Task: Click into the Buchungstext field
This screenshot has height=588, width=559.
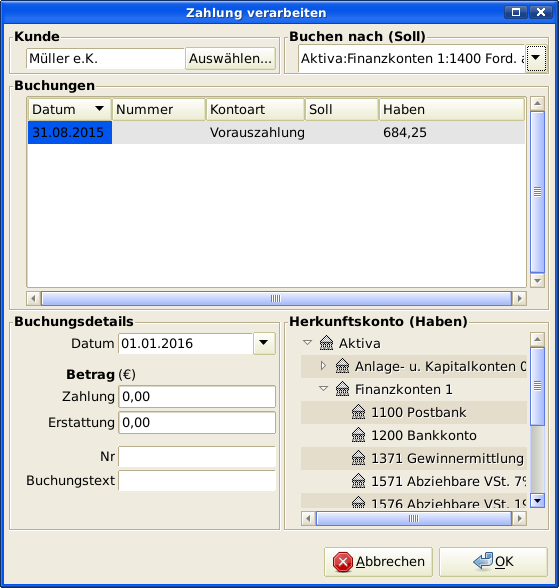Action: (x=197, y=480)
